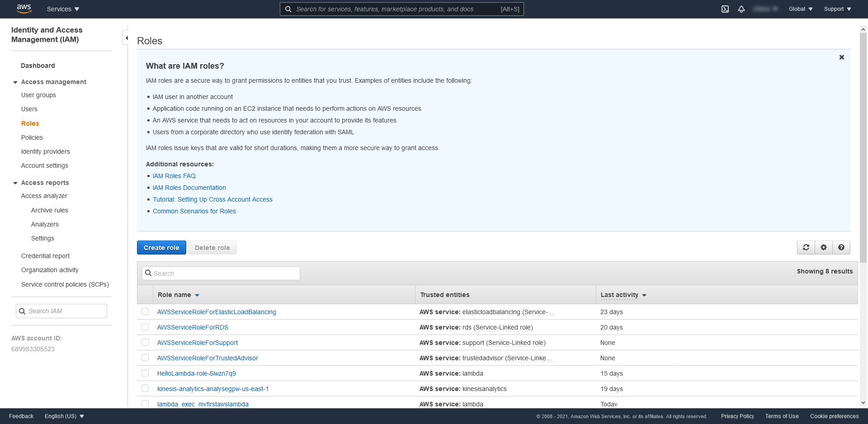Select HelloLambda-role-6lwzn7q9 checkbox
The image size is (868, 424).
tap(145, 373)
